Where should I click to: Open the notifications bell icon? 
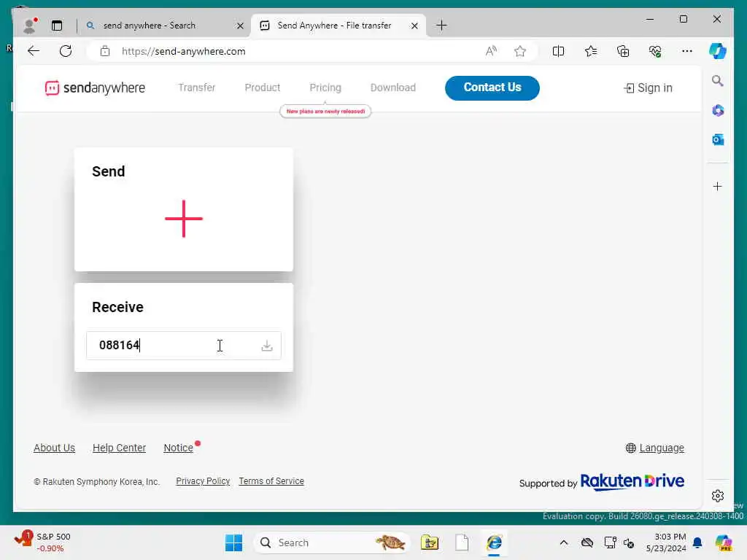click(x=698, y=542)
